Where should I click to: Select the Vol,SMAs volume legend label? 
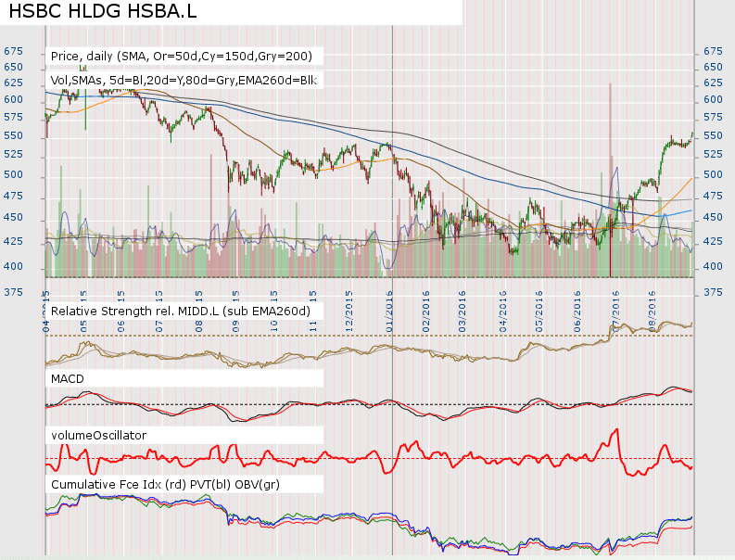pyautogui.click(x=184, y=81)
